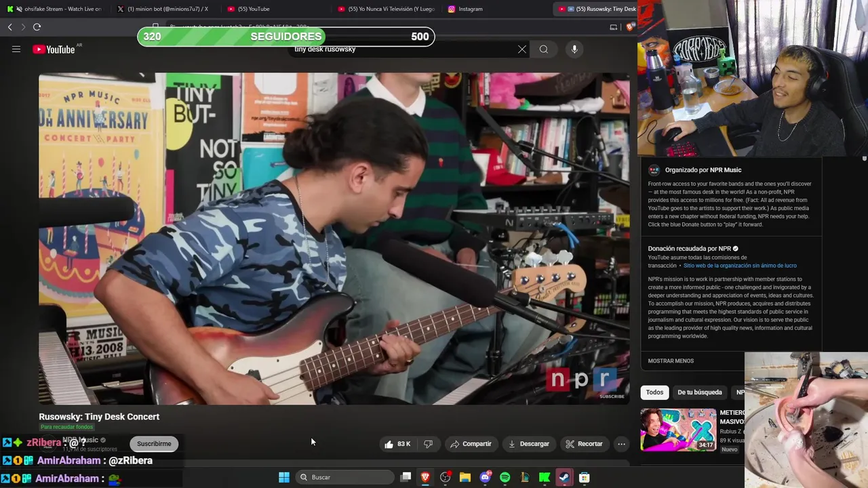Dislike the video with thumbs down

coord(428,444)
